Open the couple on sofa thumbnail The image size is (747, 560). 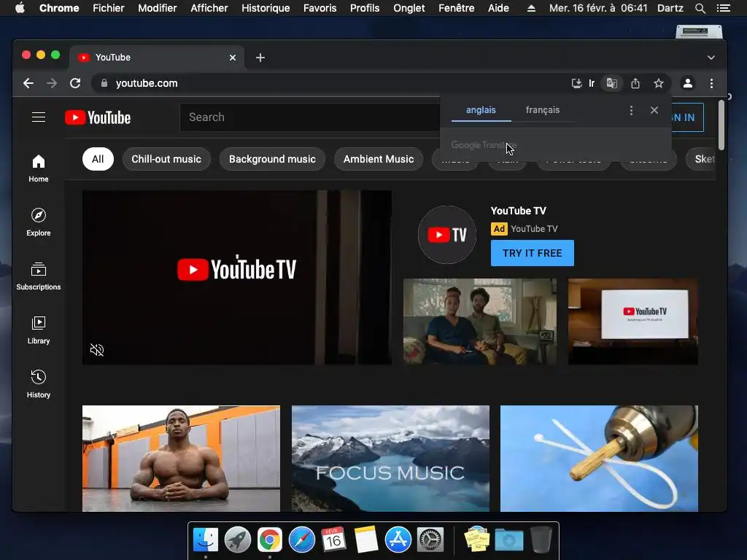point(480,322)
